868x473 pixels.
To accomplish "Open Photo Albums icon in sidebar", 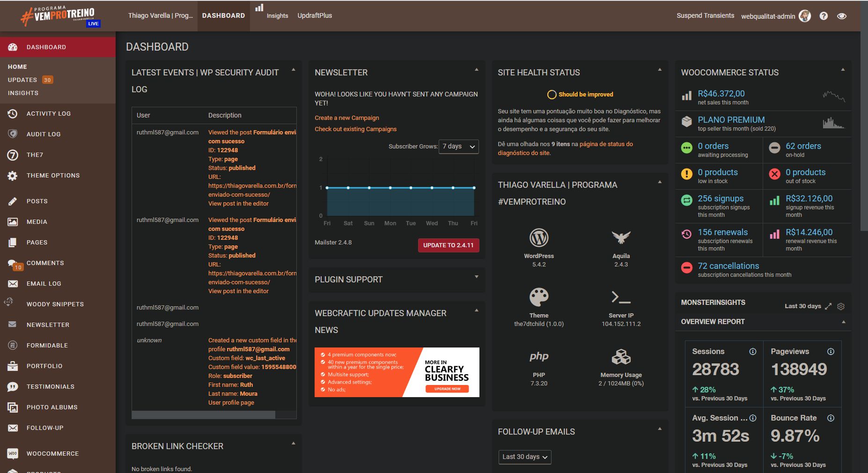I will pos(13,407).
